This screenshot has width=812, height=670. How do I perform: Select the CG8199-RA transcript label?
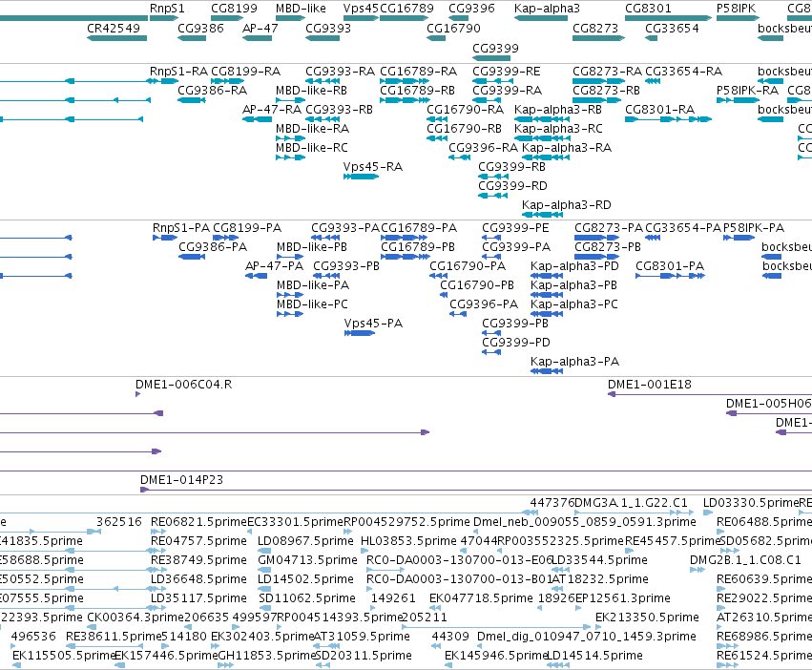click(245, 71)
